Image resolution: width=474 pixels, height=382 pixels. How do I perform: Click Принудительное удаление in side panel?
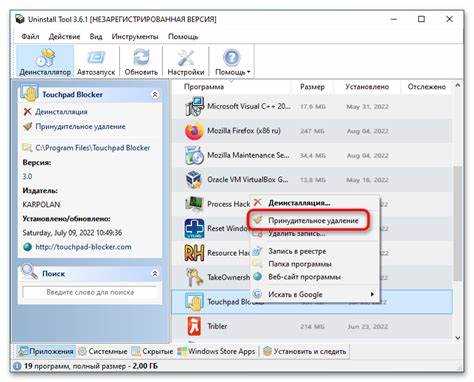(x=80, y=127)
